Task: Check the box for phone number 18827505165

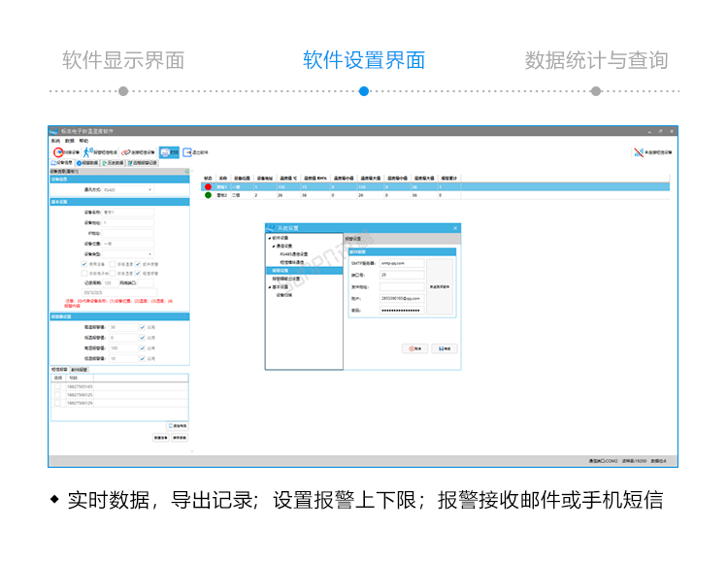Action: tap(57, 386)
